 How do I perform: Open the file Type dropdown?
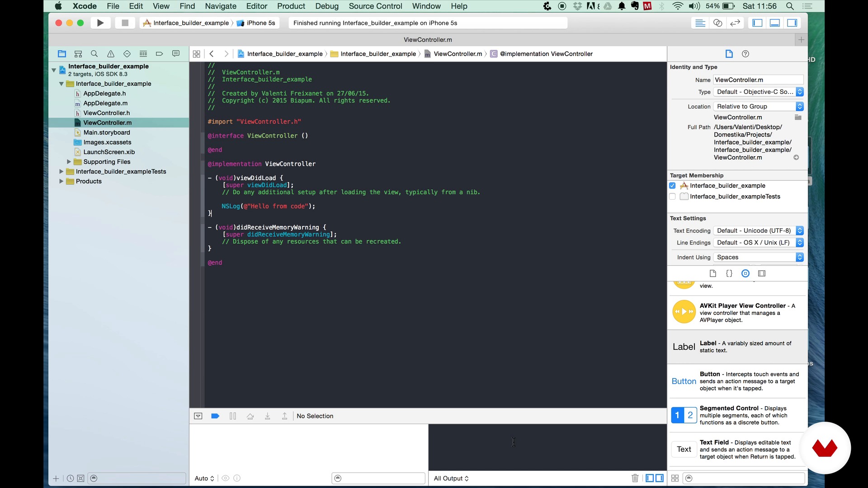[758, 92]
